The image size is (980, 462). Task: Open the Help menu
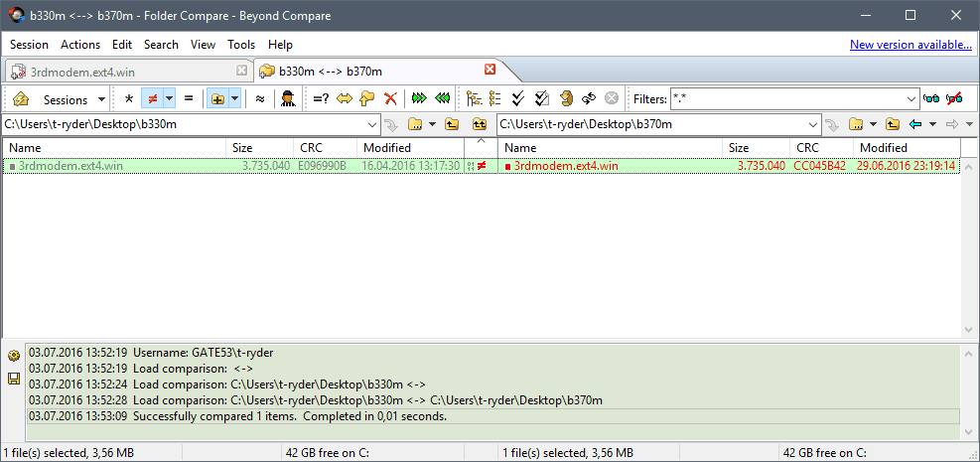(x=280, y=45)
